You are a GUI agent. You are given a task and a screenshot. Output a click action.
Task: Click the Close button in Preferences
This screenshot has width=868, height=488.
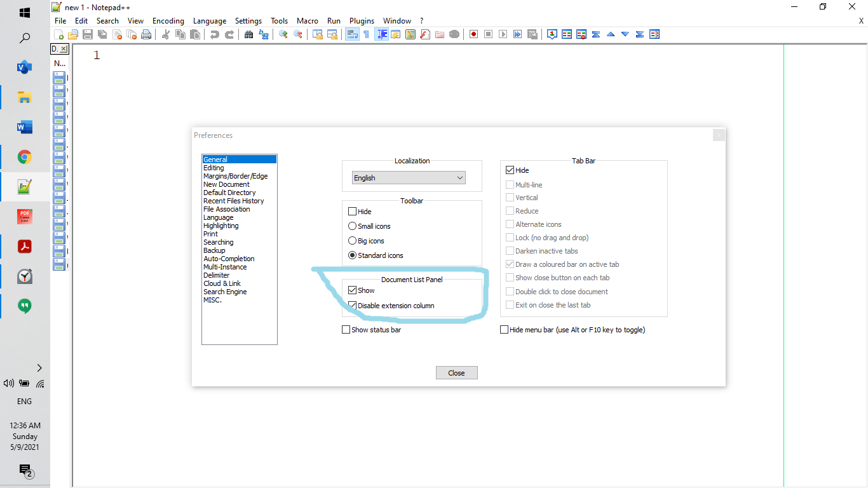(456, 372)
